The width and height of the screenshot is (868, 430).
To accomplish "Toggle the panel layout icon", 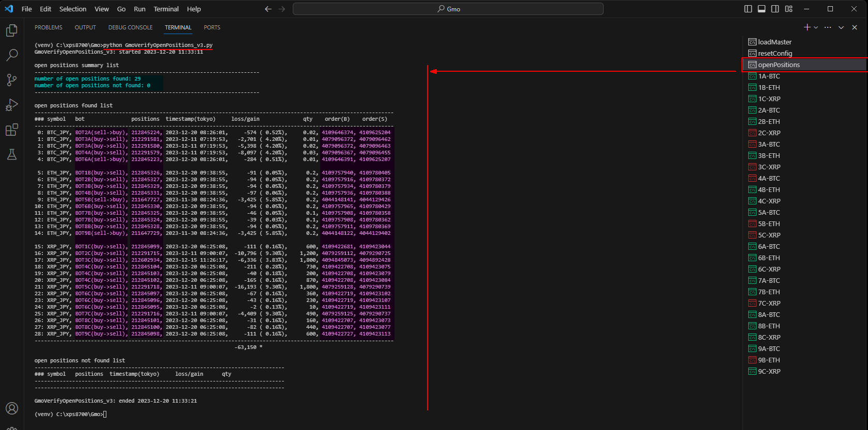I will (x=762, y=9).
